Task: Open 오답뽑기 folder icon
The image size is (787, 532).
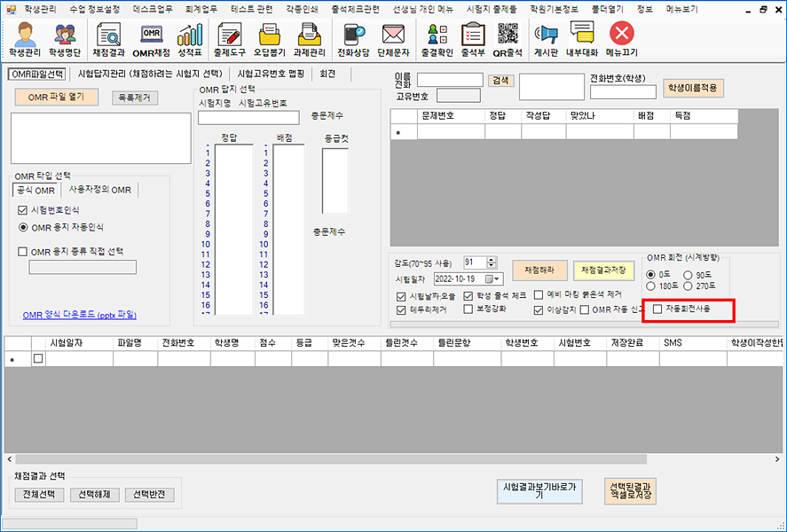Action: pos(270,39)
